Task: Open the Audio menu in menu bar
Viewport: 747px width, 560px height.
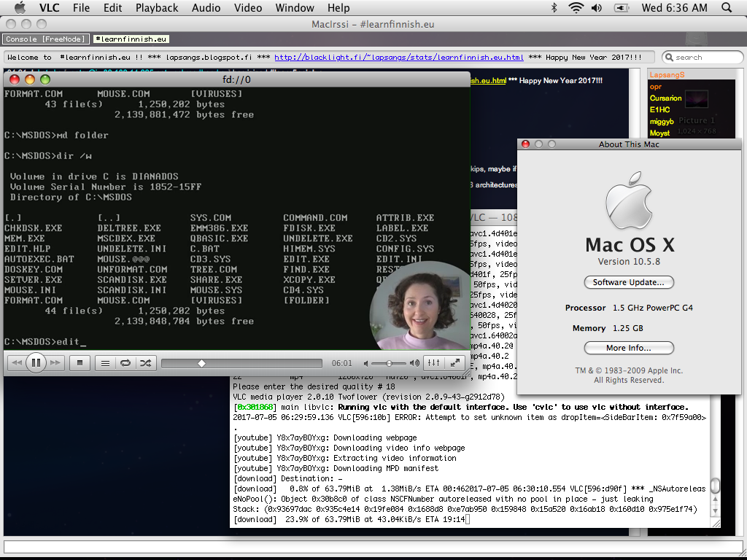Action: pyautogui.click(x=206, y=8)
